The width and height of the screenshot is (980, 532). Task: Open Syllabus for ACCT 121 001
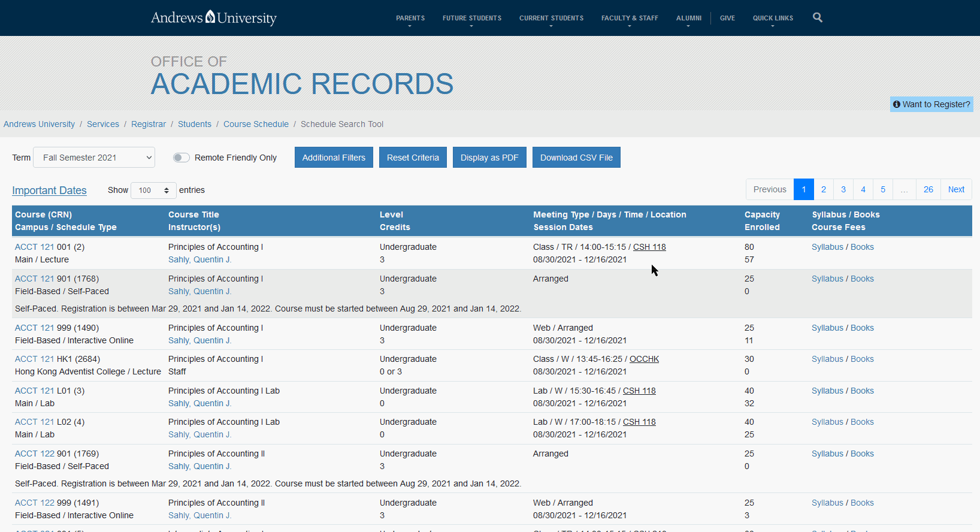pos(827,247)
